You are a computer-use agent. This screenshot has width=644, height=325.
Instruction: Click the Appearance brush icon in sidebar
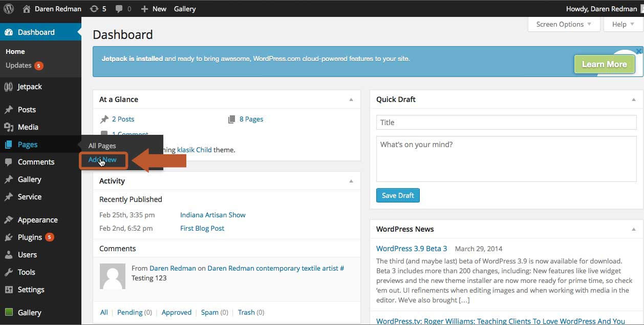(9, 220)
